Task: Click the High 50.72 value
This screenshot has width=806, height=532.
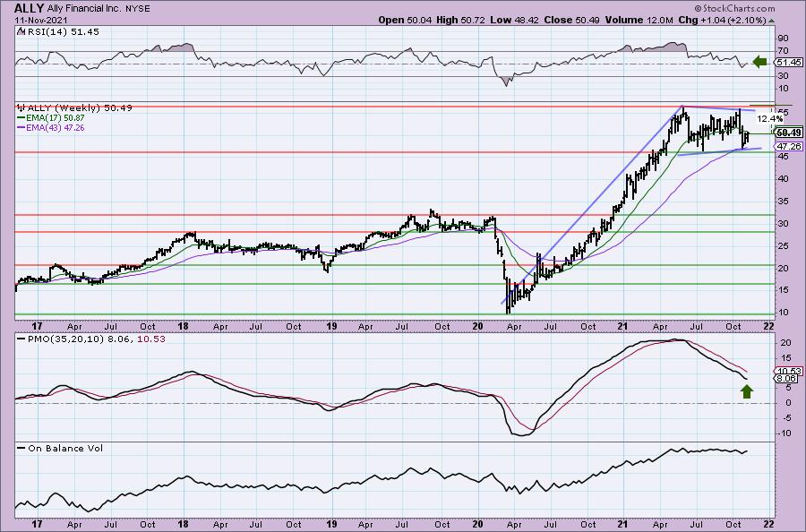Action: [461, 20]
